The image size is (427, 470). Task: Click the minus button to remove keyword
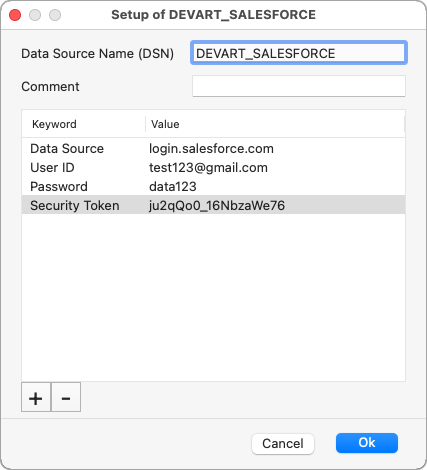coord(66,397)
